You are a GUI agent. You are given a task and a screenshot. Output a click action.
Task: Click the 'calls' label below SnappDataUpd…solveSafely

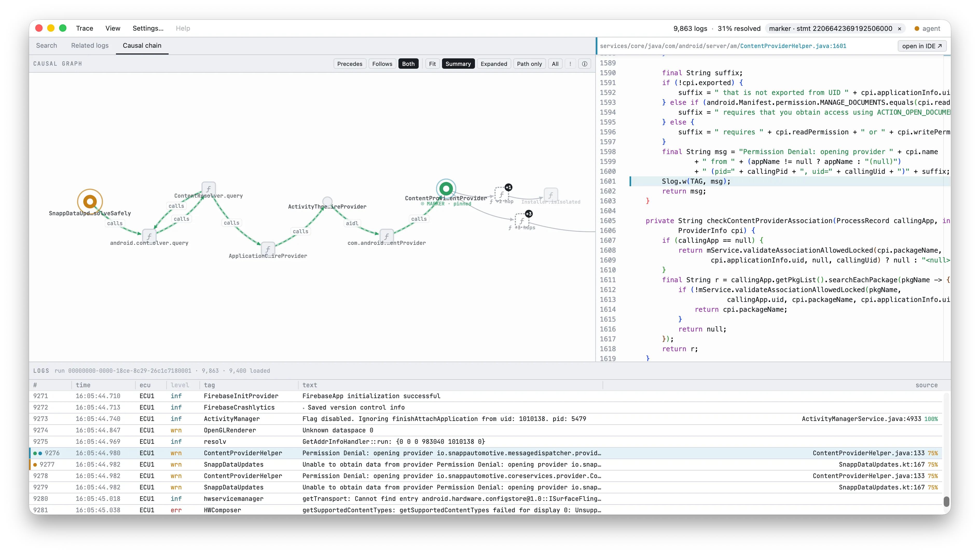pyautogui.click(x=114, y=223)
